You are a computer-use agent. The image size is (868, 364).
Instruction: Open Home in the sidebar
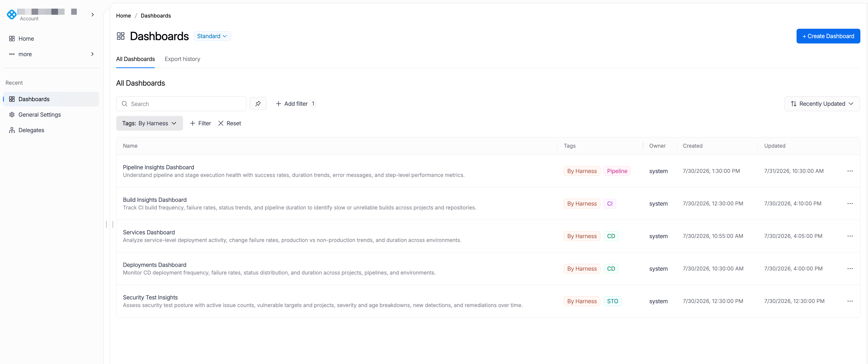pos(51,38)
